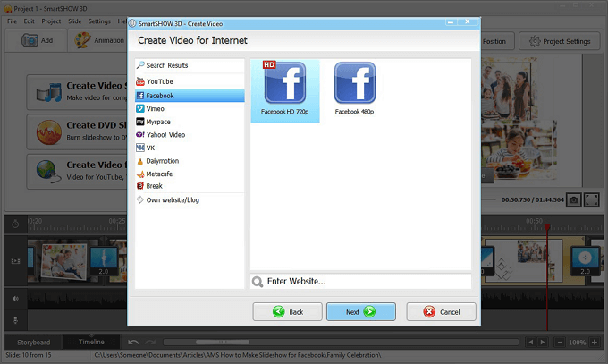The height and width of the screenshot is (364, 608).
Task: Minimize the Create Video dialog
Action: coord(451,22)
